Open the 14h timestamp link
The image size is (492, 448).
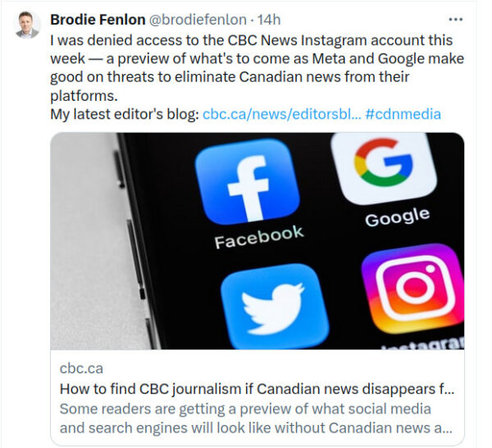point(267,20)
